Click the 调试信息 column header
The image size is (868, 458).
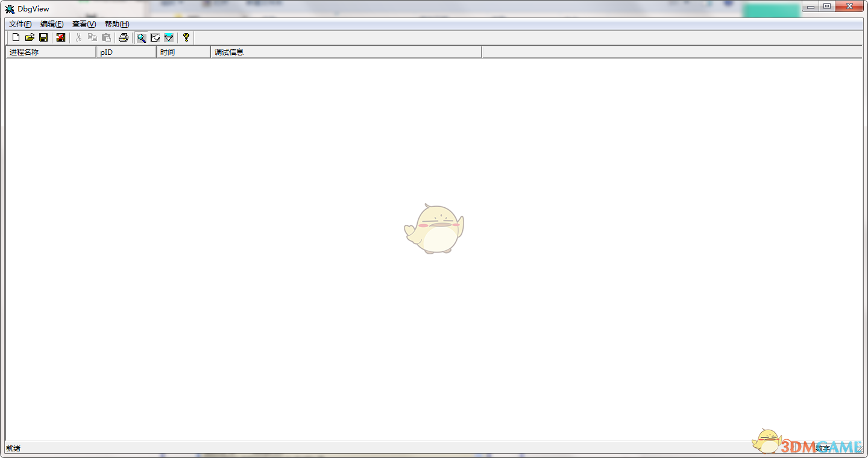(x=346, y=52)
